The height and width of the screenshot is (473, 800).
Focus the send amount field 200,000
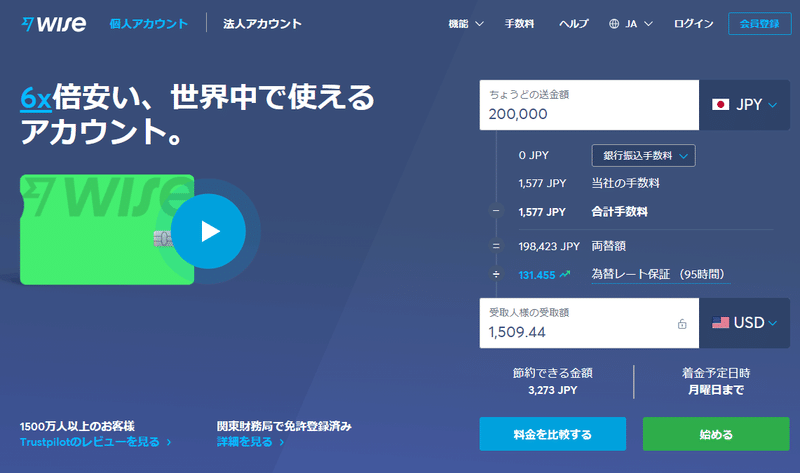pos(589,105)
